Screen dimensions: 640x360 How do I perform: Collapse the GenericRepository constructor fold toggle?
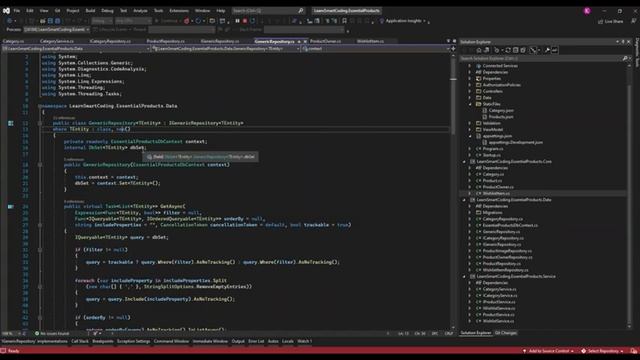tap(40, 165)
